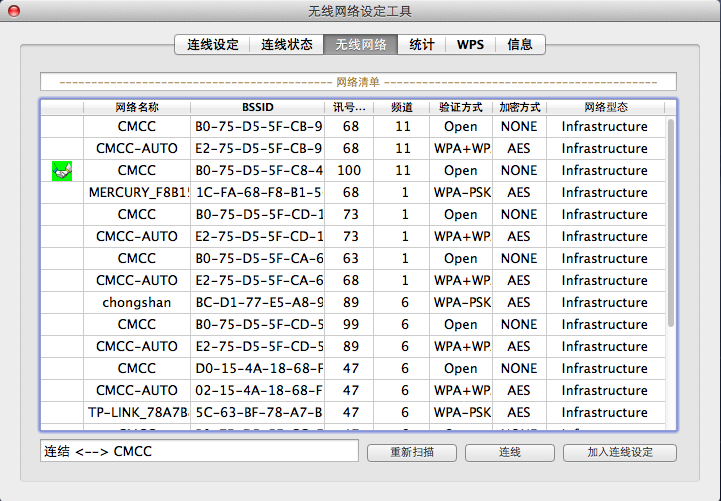The image size is (721, 501).
Task: Select CMCC row with signal 100
Action: click(x=353, y=171)
